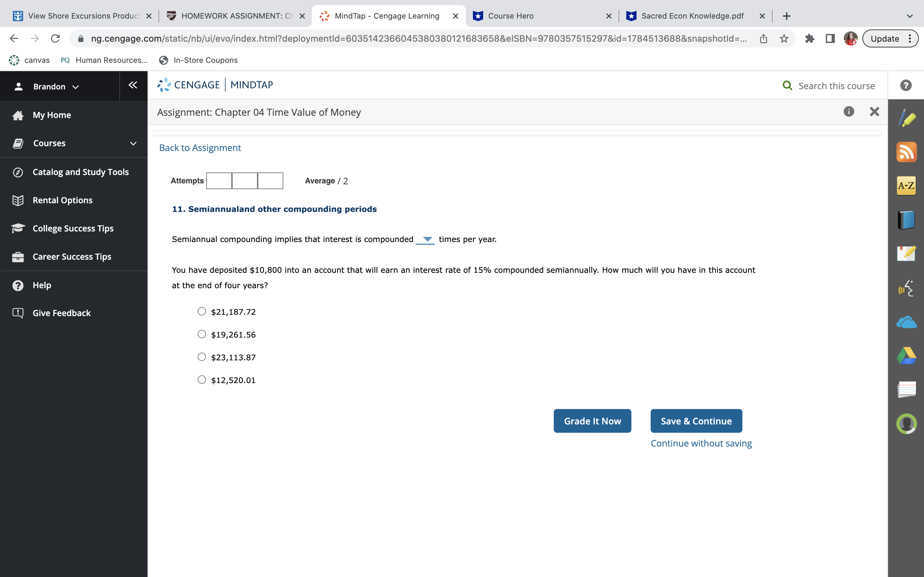Open the A-Z glossary tool

[x=906, y=186]
